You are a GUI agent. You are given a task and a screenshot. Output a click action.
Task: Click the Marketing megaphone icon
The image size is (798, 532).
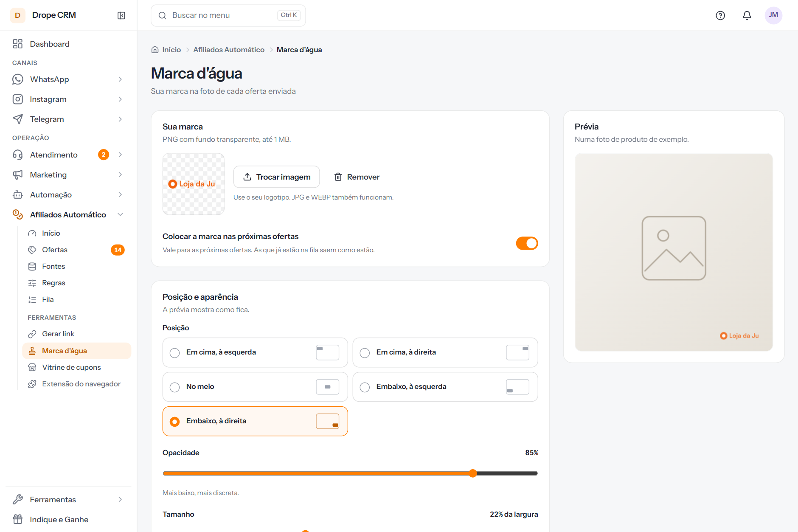pyautogui.click(x=17, y=175)
